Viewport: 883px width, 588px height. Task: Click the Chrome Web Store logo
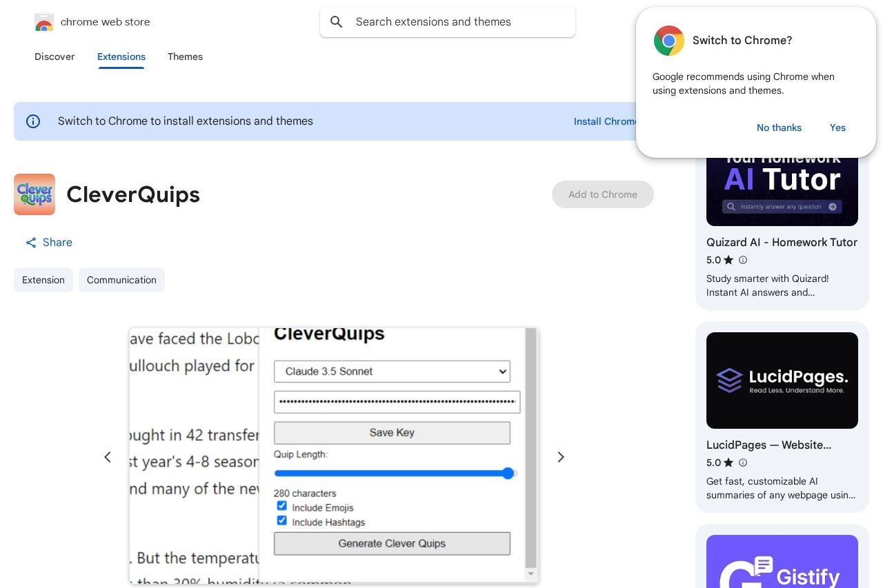(x=44, y=22)
